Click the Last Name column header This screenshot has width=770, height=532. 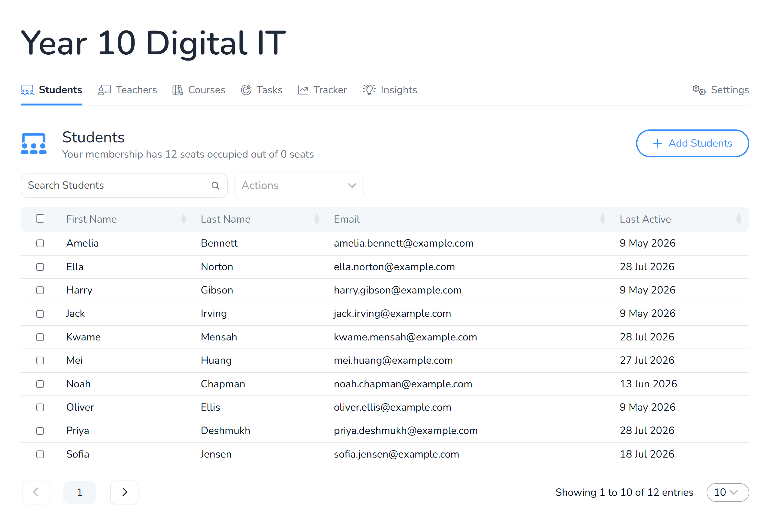pyautogui.click(x=225, y=219)
